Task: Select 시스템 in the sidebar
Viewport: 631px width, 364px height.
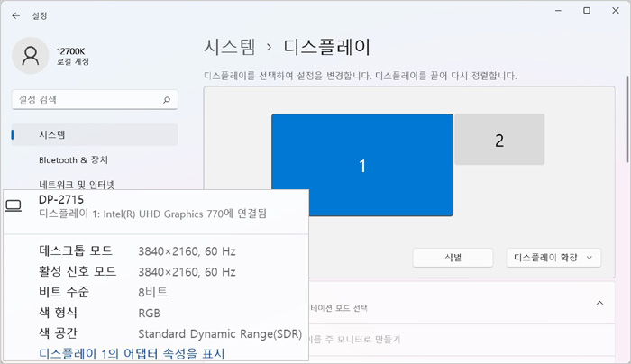Action: click(x=95, y=135)
